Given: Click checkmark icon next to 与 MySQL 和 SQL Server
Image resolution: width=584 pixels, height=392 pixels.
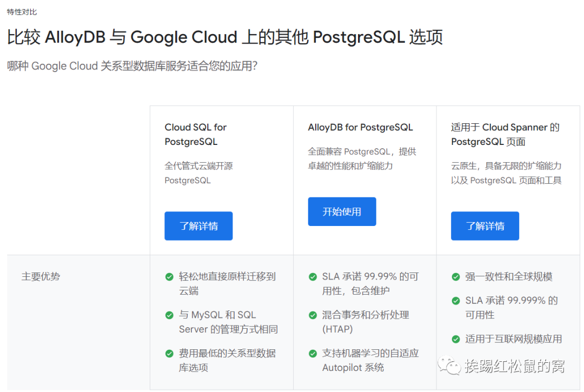Looking at the screenshot, I should 169,315.
